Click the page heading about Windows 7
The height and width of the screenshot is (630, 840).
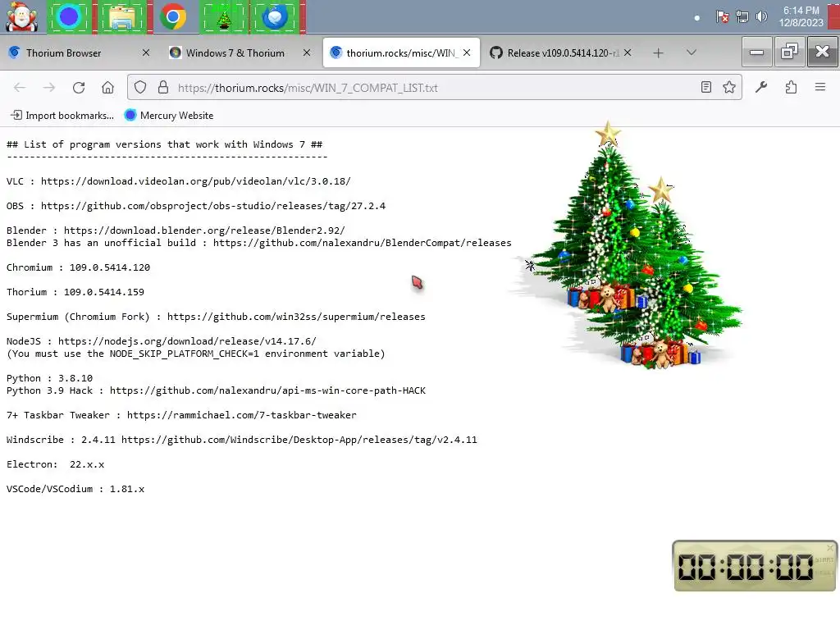click(164, 144)
